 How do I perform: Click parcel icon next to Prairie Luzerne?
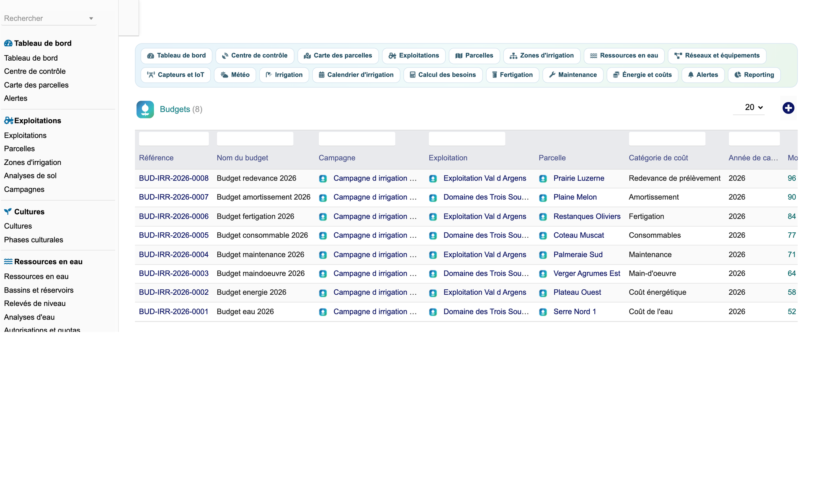[x=543, y=179]
